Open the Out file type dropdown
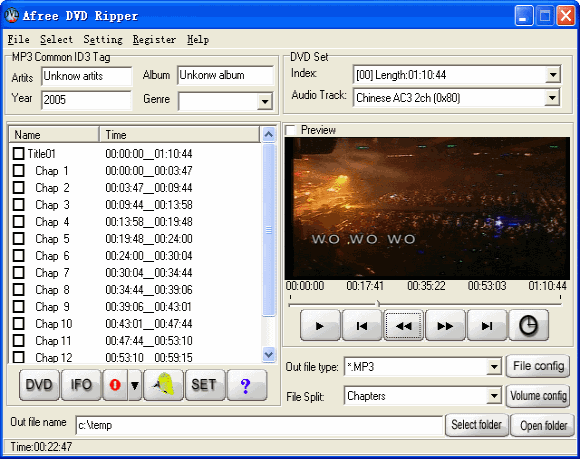580x460 pixels. pyautogui.click(x=494, y=367)
